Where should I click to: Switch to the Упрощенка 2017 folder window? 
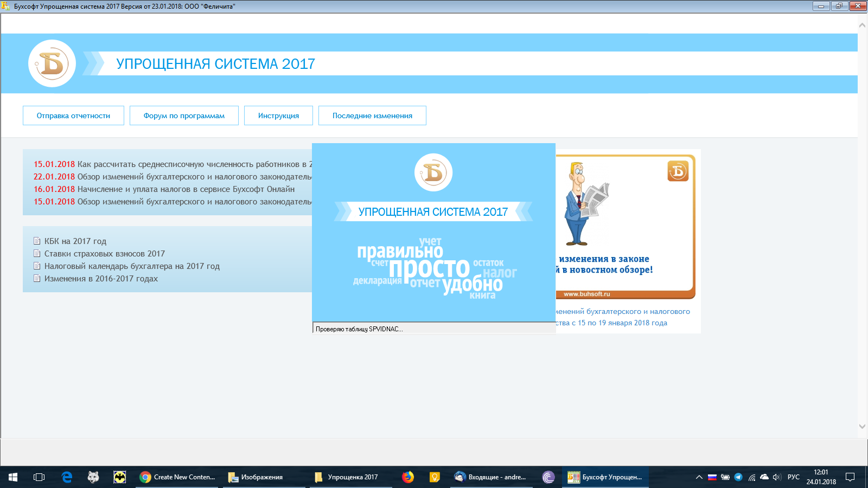tap(350, 477)
